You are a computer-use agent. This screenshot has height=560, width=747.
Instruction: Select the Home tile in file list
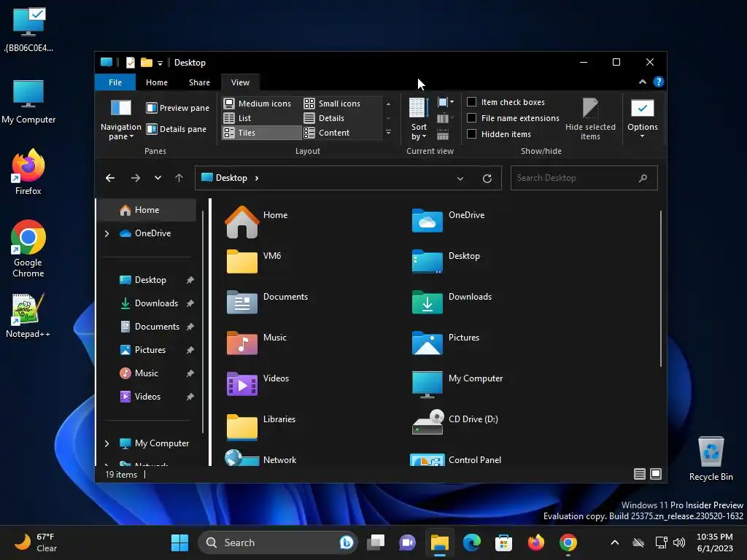pyautogui.click(x=258, y=222)
